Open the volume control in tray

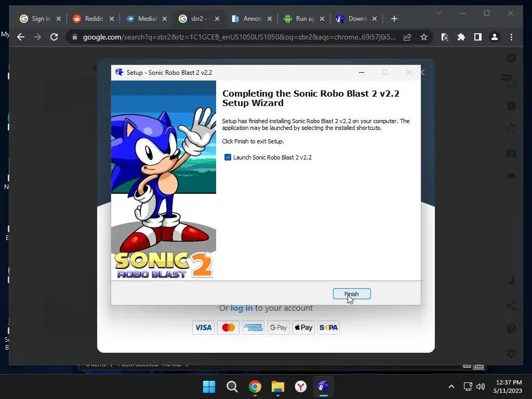coord(481,387)
